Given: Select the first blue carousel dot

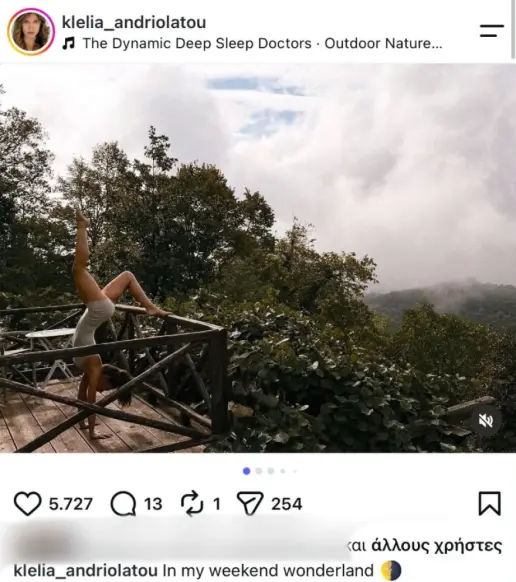Looking at the screenshot, I should coord(246,471).
